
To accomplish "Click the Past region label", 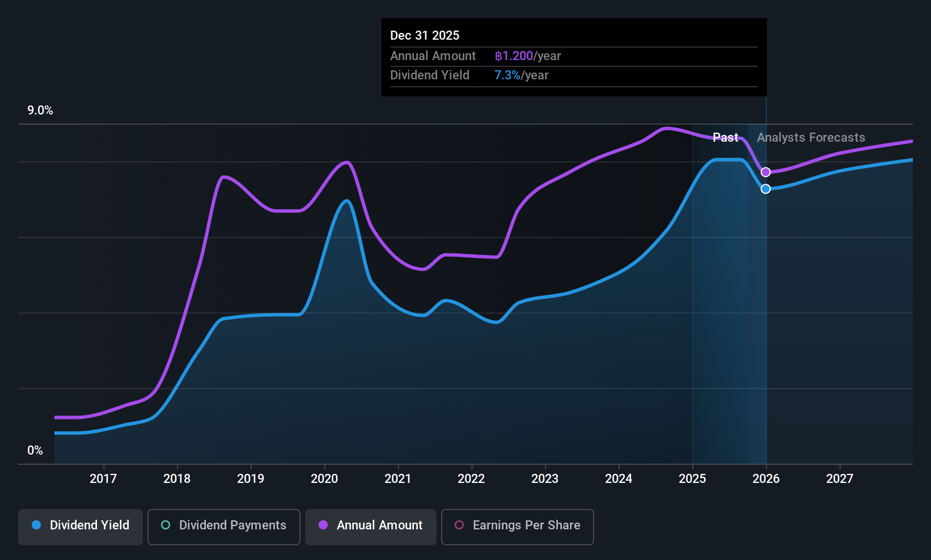I will (725, 137).
